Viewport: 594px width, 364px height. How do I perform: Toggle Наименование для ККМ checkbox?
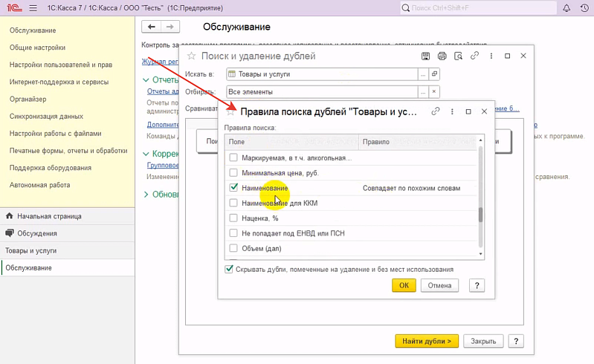[233, 203]
